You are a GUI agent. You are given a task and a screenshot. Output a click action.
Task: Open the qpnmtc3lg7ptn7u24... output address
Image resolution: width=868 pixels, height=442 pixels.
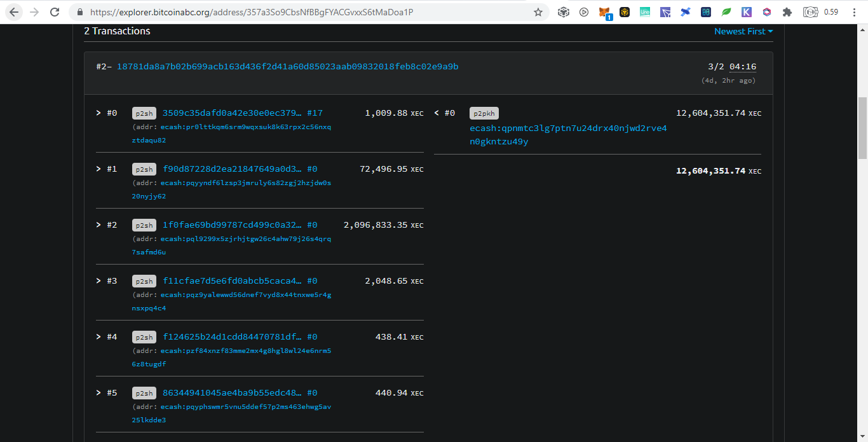pyautogui.click(x=568, y=135)
